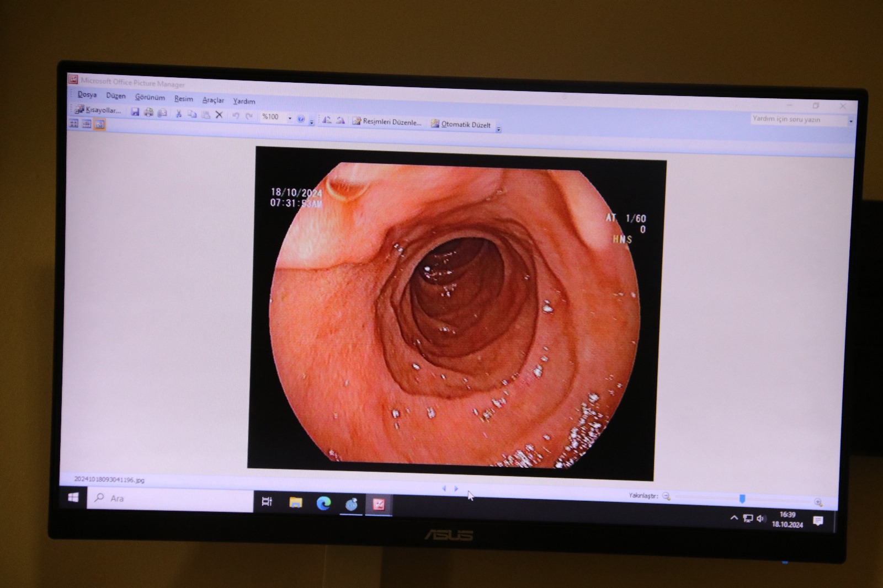This screenshot has width=883, height=588.
Task: Click the network tray icon
Action: pos(748,518)
